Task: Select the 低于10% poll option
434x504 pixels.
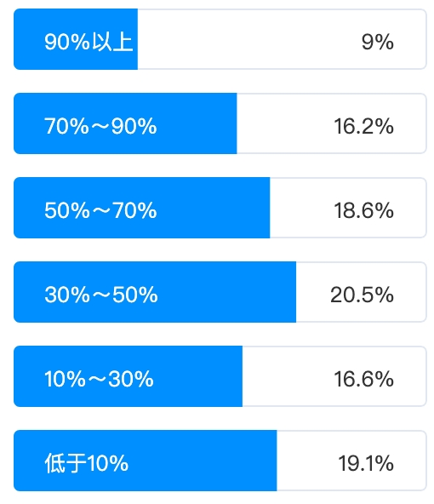Action: point(220,461)
